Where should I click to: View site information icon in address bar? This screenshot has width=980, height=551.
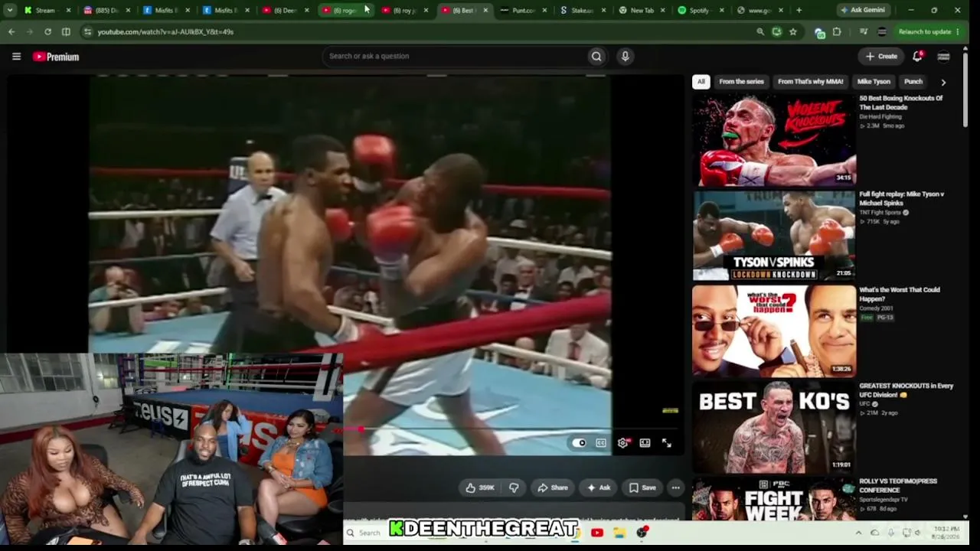point(87,31)
